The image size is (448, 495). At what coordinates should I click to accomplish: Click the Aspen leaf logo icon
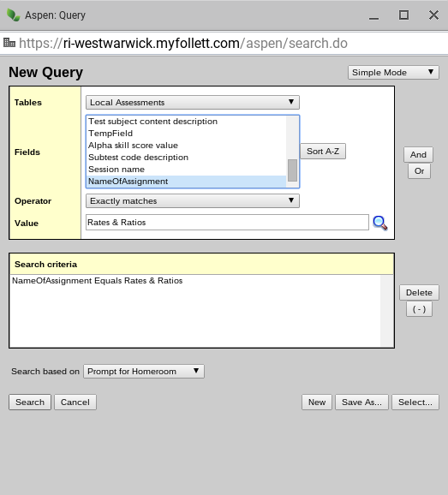[13, 15]
